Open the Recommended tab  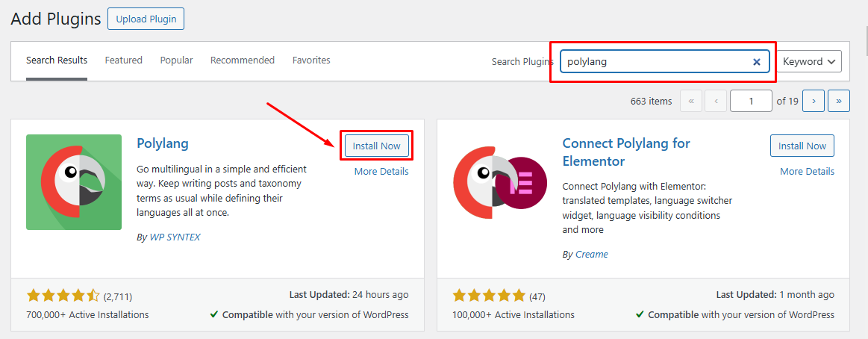coord(243,60)
